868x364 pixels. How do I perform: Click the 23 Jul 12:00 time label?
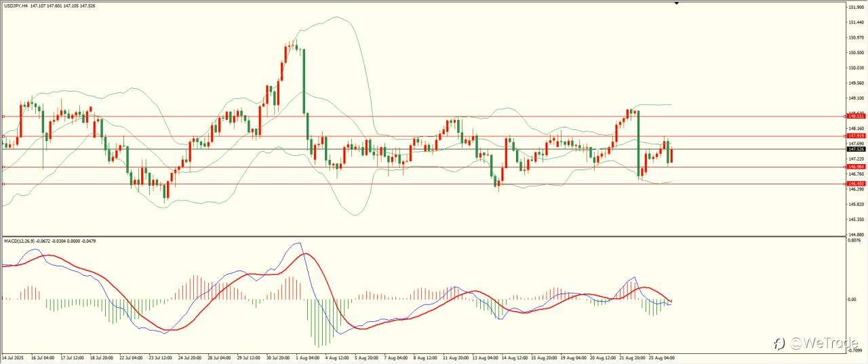[161, 357]
